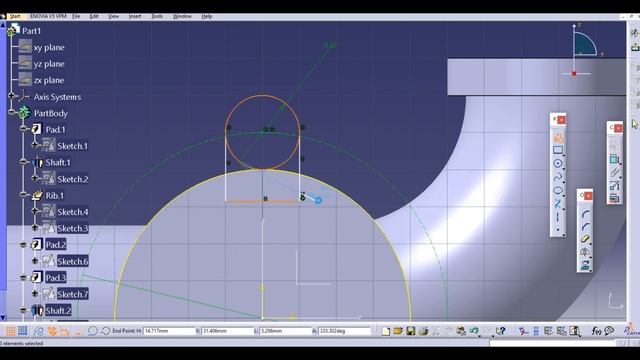This screenshot has width=640, height=360.
Task: Toggle Construction/Standard Element mode
Action: point(39,331)
